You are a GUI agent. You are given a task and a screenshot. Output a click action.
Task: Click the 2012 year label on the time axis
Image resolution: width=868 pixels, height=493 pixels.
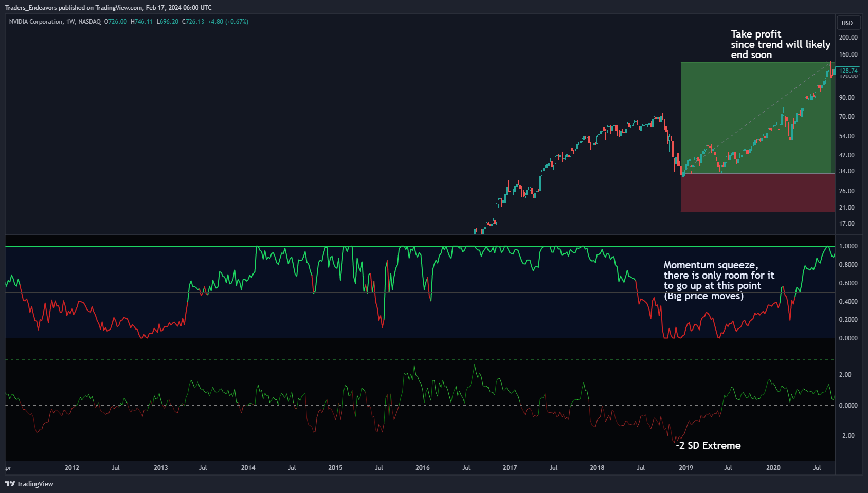click(72, 468)
